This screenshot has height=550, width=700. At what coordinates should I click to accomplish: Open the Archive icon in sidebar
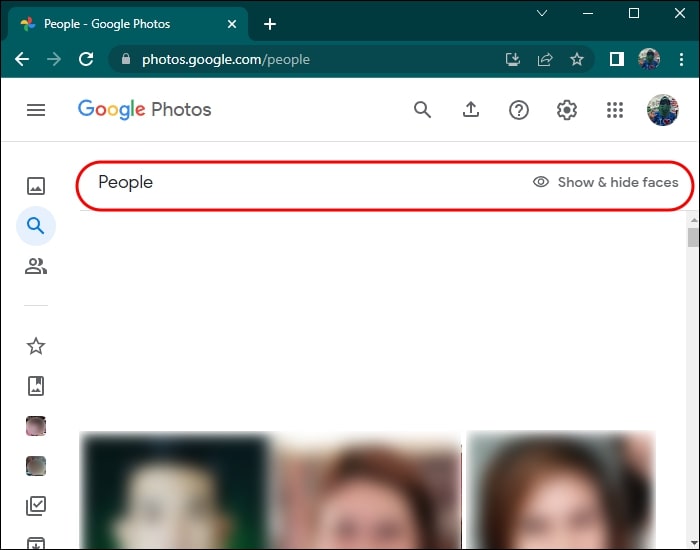(x=36, y=543)
